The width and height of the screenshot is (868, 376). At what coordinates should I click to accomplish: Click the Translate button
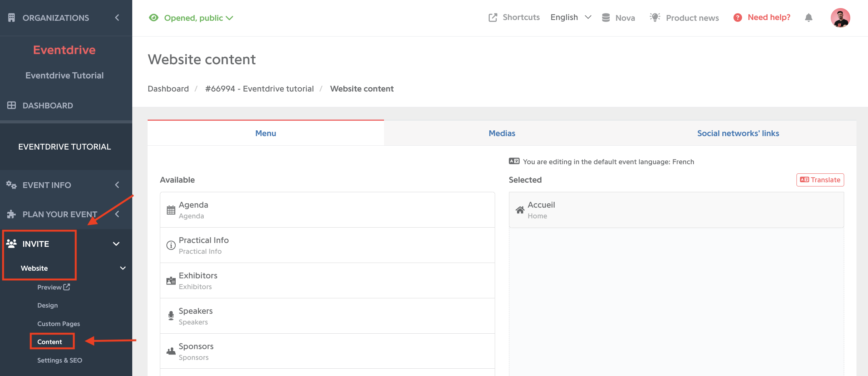click(820, 180)
